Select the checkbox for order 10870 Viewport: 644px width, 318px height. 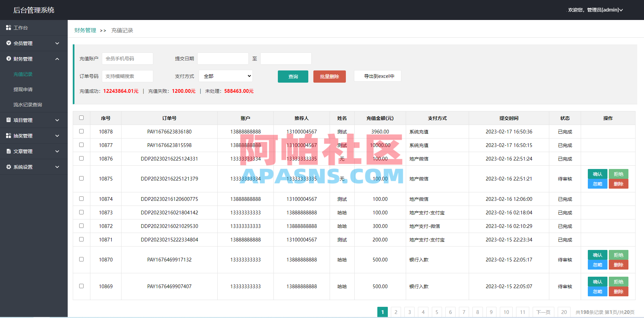(x=81, y=259)
